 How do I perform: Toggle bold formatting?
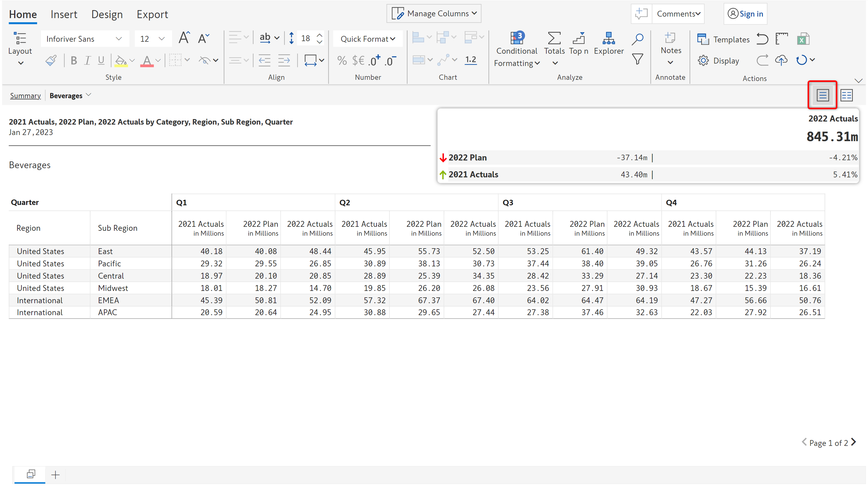point(74,60)
